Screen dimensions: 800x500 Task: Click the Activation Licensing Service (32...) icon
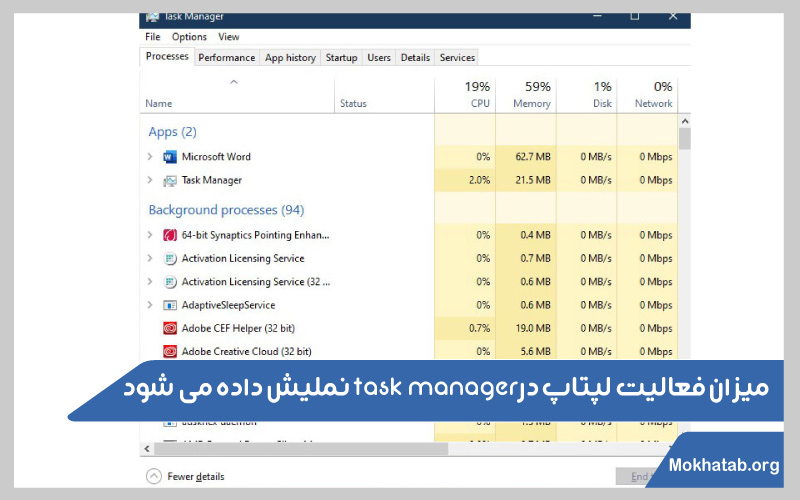[x=170, y=282]
